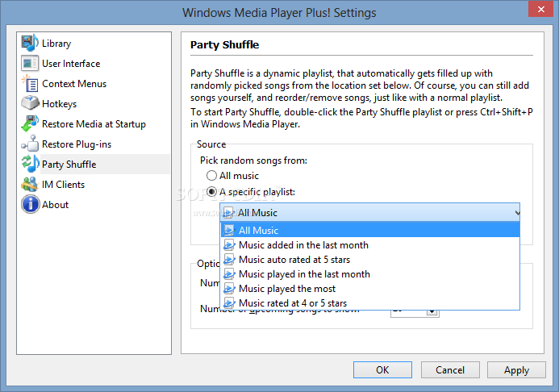
Task: Click the Context Menus sidebar icon
Action: coord(30,84)
